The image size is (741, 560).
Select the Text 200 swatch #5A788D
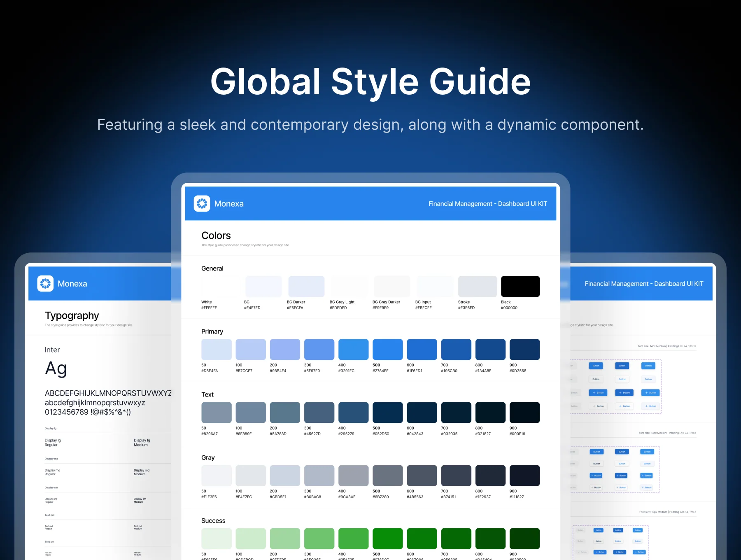[285, 413]
